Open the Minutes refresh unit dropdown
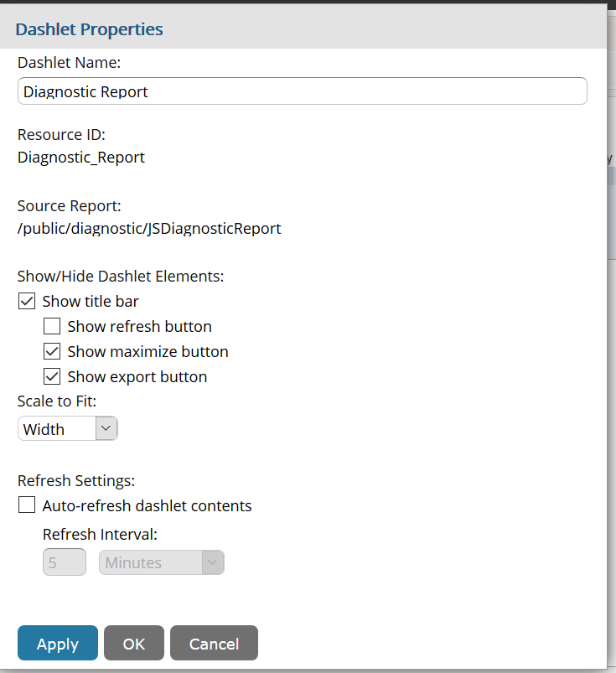 point(162,562)
